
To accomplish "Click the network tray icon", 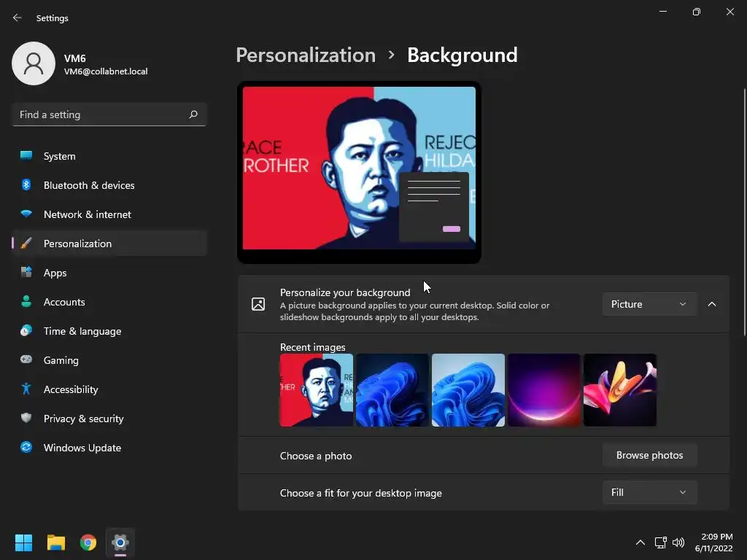I will click(660, 542).
